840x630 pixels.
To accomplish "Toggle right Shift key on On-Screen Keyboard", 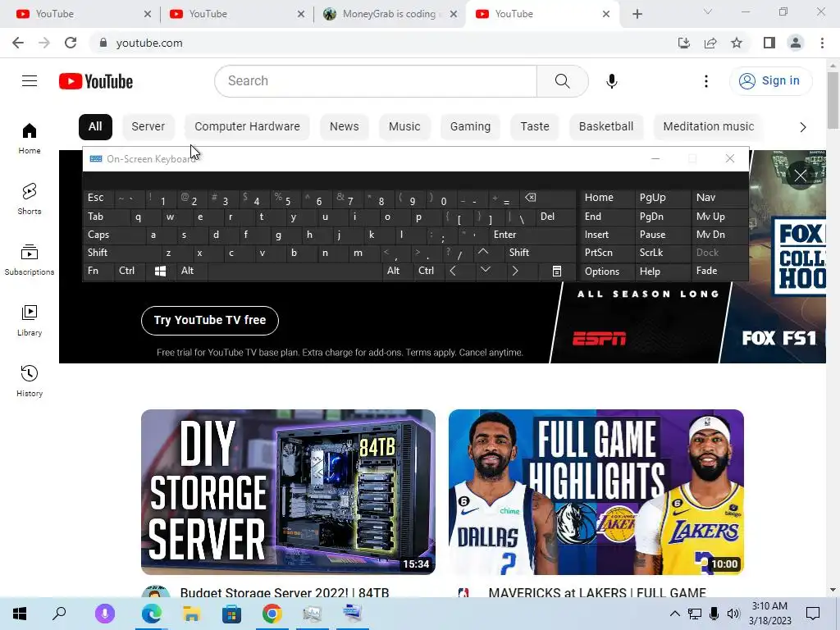I will pyautogui.click(x=539, y=253).
